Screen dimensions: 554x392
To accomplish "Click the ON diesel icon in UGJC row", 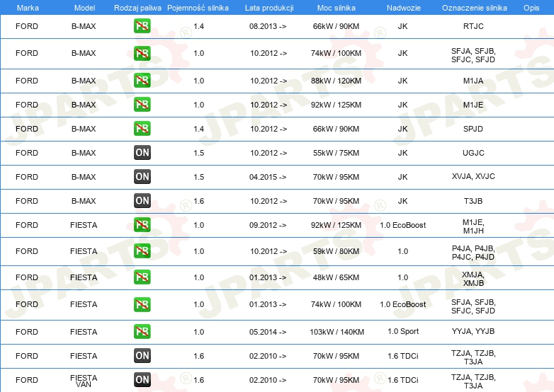I will coord(142,153).
